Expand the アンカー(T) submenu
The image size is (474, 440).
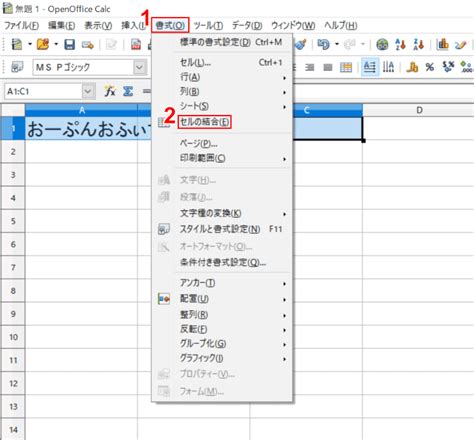(222, 284)
